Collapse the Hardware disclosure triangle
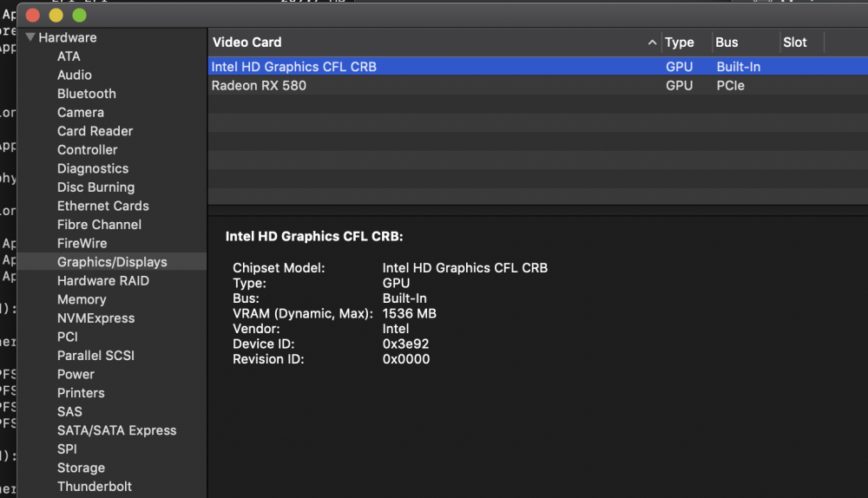The image size is (868, 498). [x=30, y=37]
